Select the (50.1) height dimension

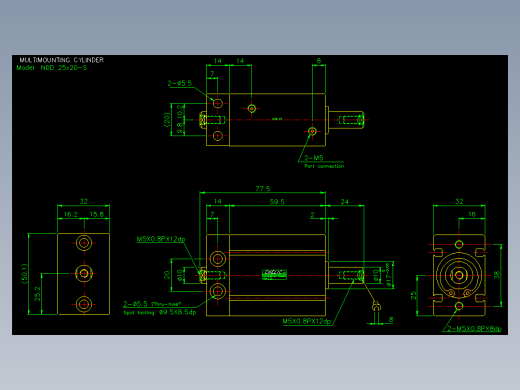(24, 274)
